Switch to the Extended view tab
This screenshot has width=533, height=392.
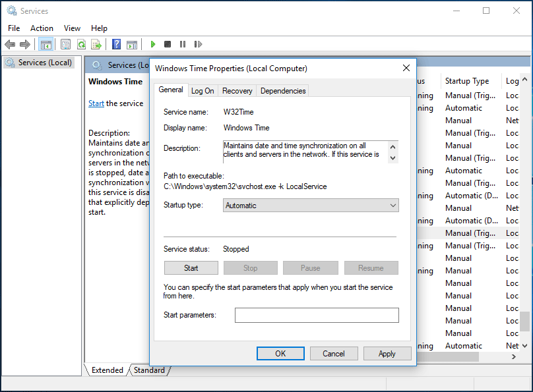tap(107, 370)
